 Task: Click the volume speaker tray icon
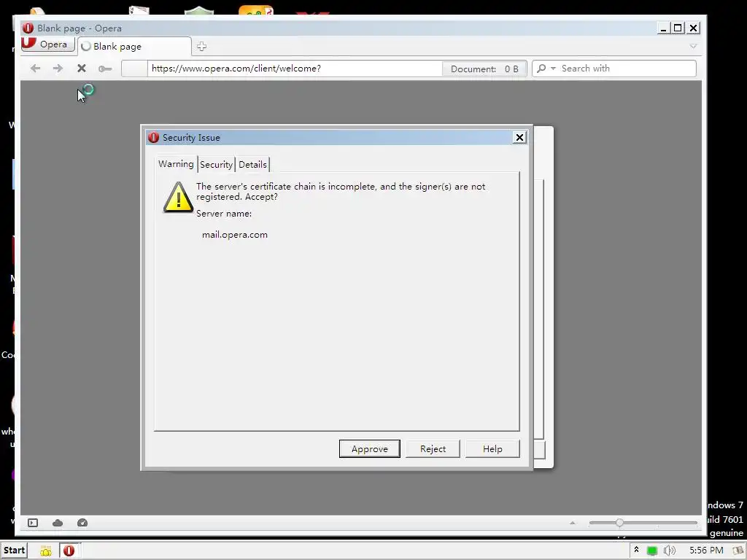[670, 551]
